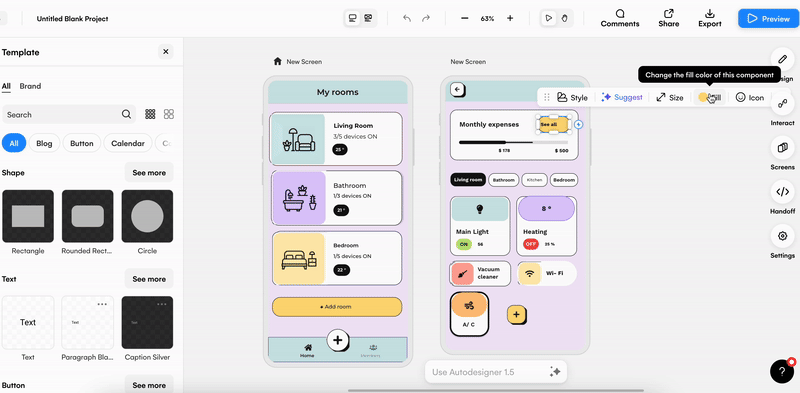Viewport: 800px width, 393px height.
Task: Switch to the large grid view
Action: point(169,114)
